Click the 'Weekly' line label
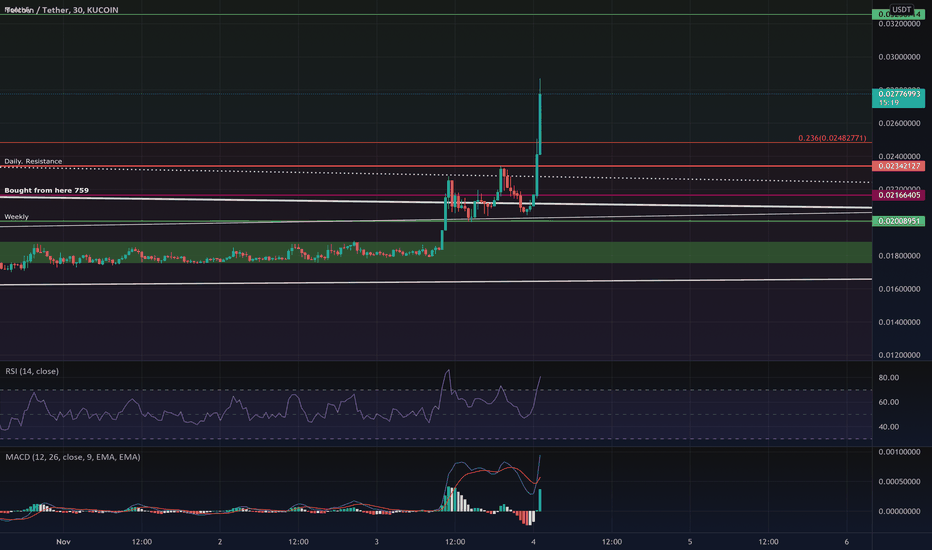Screen dimensions: 932x550 (16, 216)
